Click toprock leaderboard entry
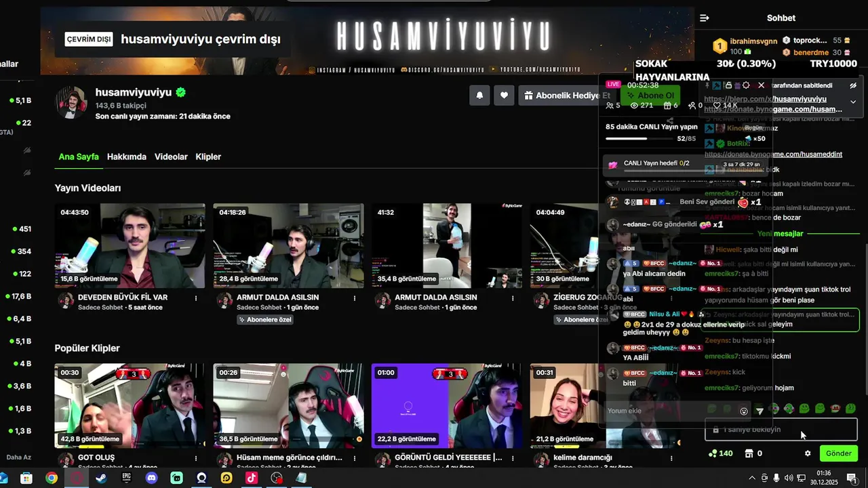 tap(816, 41)
